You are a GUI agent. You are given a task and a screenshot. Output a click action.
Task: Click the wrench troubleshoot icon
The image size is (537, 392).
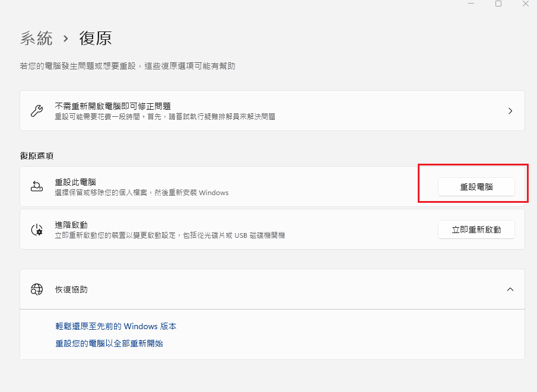(x=37, y=111)
